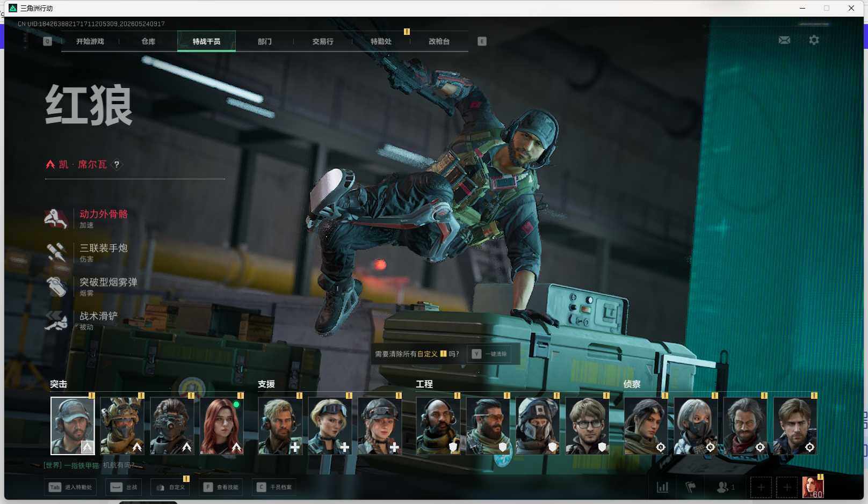Select the dark-skinned headset operator in 工程

(x=438, y=426)
